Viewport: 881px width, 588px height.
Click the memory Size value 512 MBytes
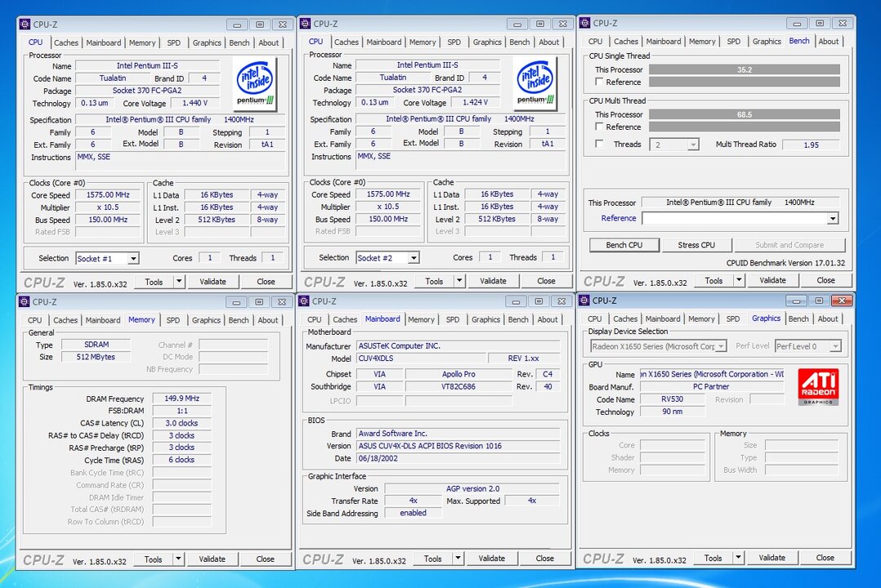point(96,357)
